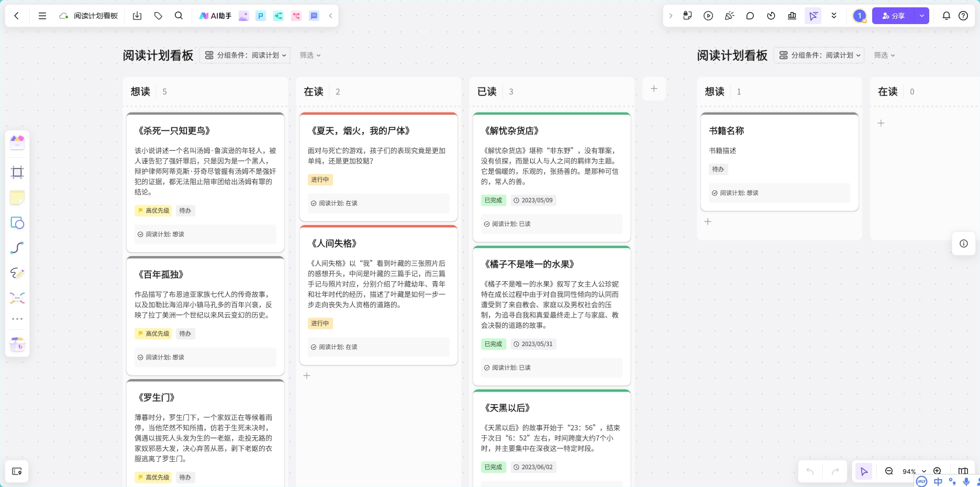The width and height of the screenshot is (980, 487).
Task: Click the undo arrow
Action: coord(810,471)
